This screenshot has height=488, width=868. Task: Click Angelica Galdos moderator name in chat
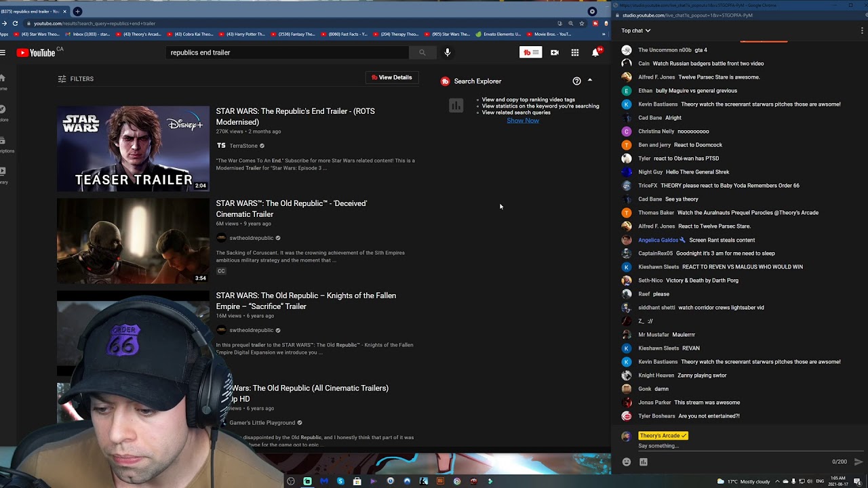(x=658, y=240)
